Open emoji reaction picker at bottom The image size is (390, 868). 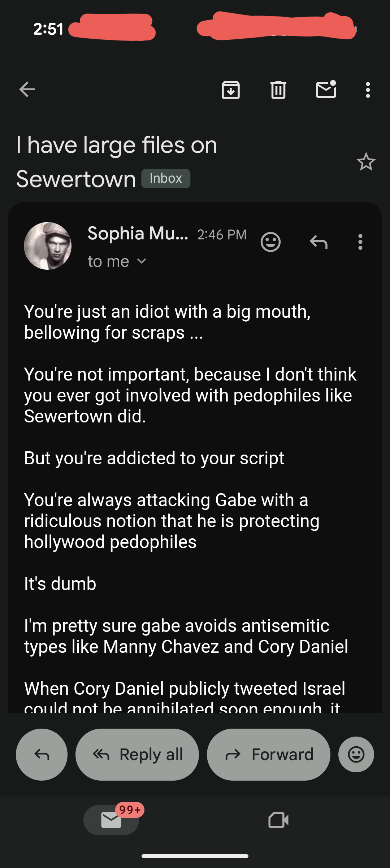tap(356, 754)
